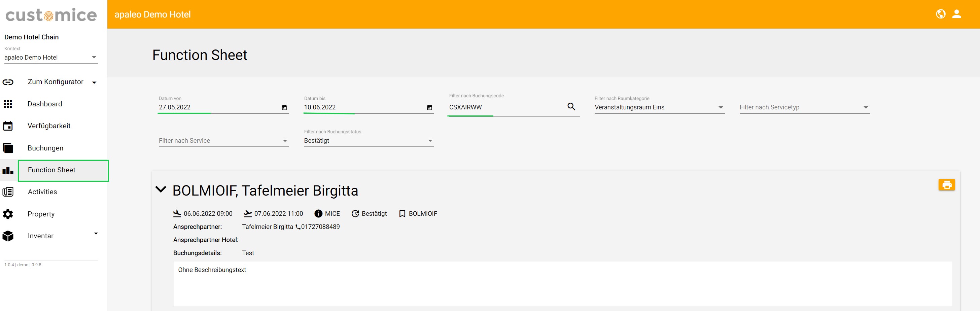Open Filter nach Servicetyp dropdown
This screenshot has width=980, height=311.
tap(805, 107)
